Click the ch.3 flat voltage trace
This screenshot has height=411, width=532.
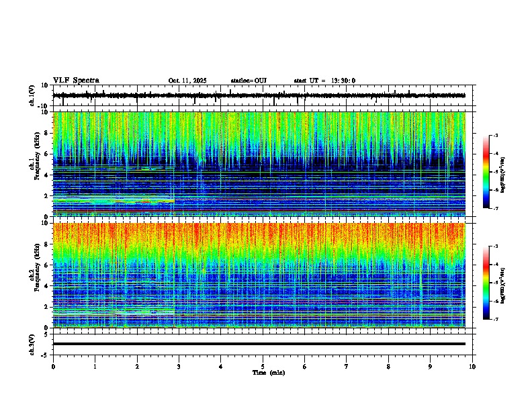click(259, 344)
